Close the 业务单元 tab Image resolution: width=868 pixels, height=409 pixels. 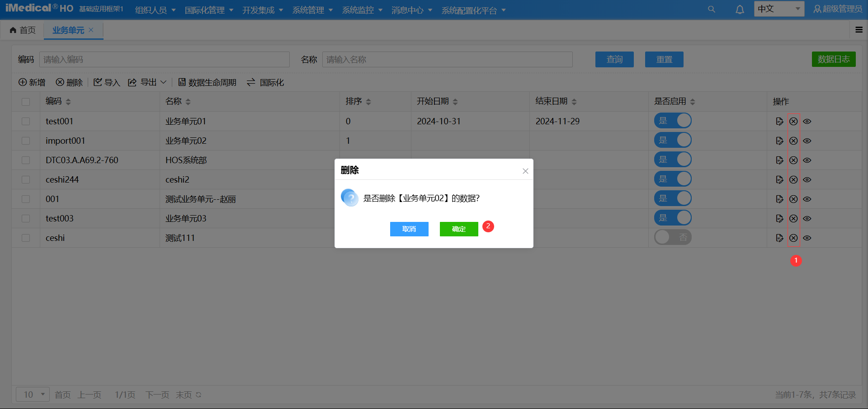(x=91, y=30)
